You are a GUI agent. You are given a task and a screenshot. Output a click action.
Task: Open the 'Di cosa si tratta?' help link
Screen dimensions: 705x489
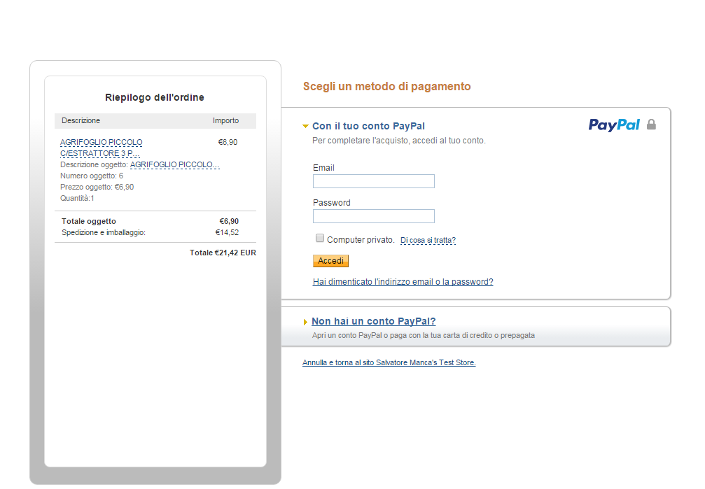coord(428,240)
